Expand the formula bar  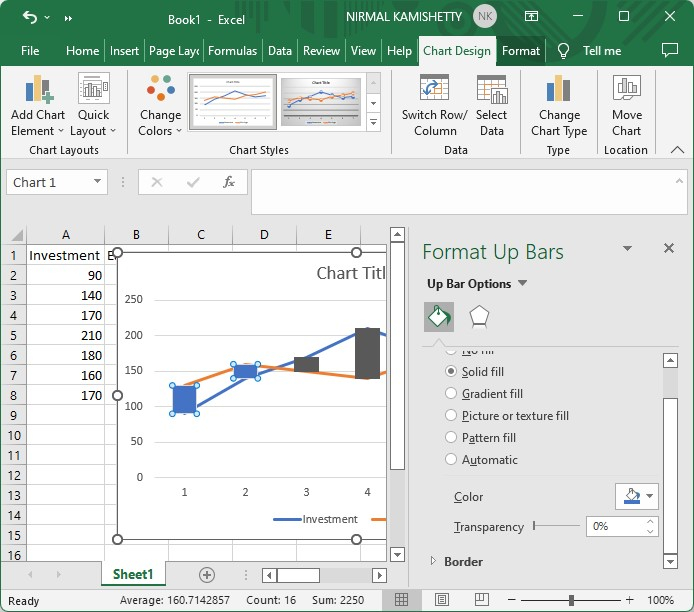(x=679, y=180)
